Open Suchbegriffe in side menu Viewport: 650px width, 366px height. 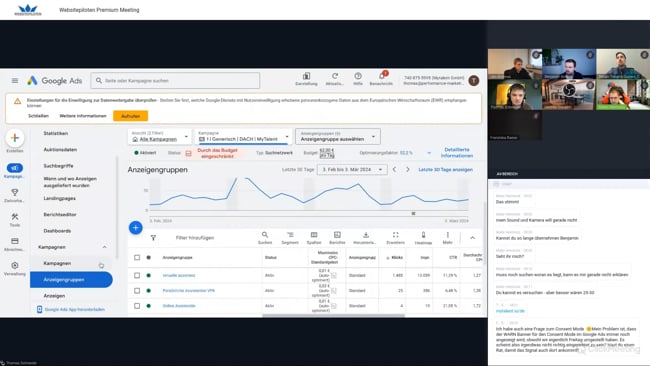(58, 166)
